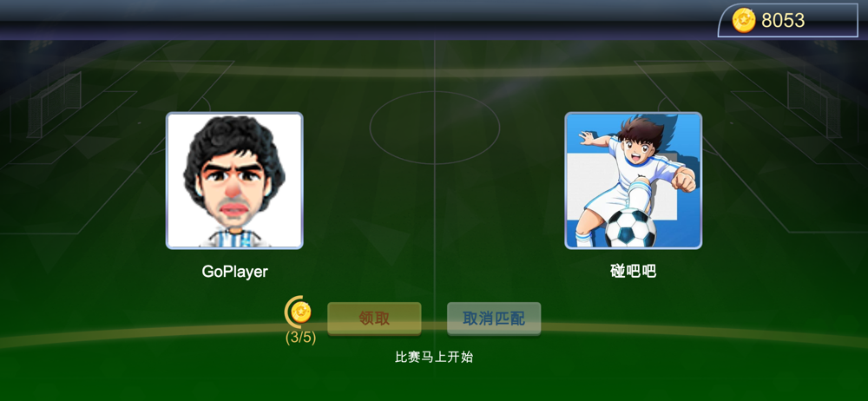Cancel matchmaking via 取消匹配 button
This screenshot has height=401, width=868.
(494, 319)
